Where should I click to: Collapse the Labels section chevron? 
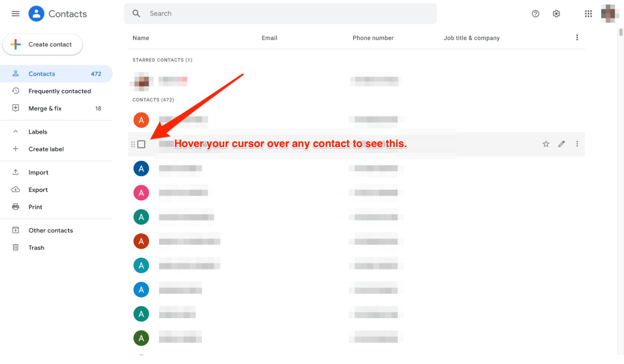click(x=15, y=131)
